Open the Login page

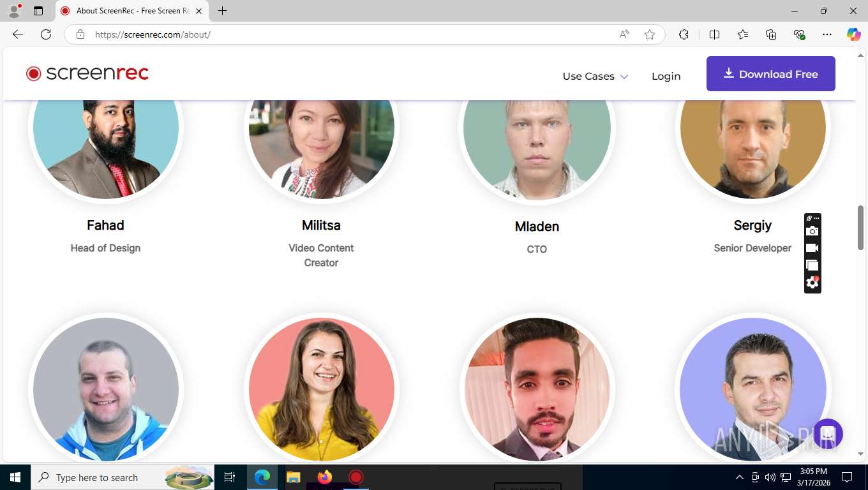point(666,76)
